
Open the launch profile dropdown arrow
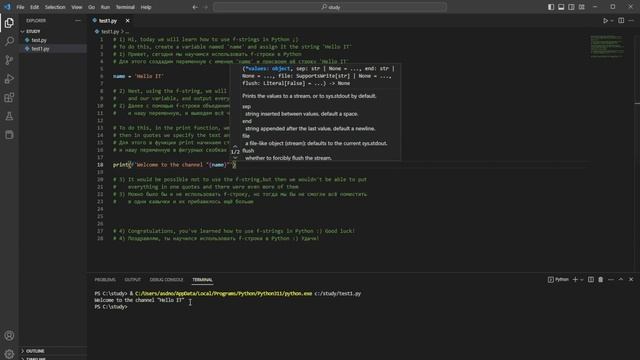(x=582, y=280)
